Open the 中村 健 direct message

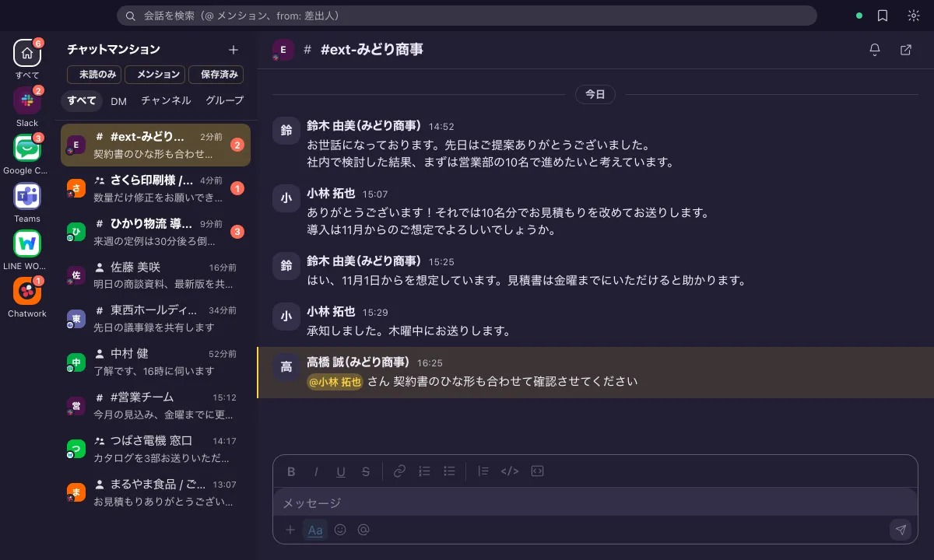(156, 362)
